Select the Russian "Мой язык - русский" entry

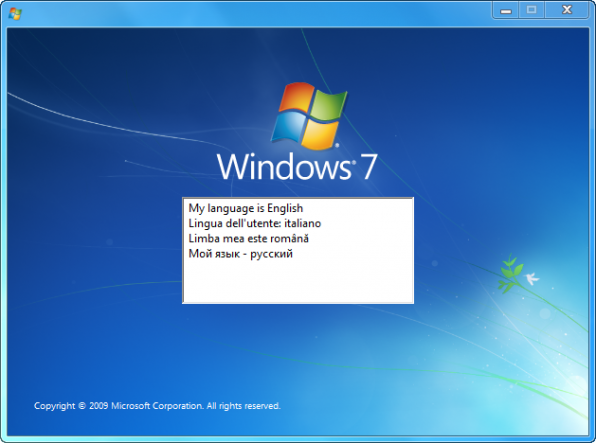tap(241, 254)
